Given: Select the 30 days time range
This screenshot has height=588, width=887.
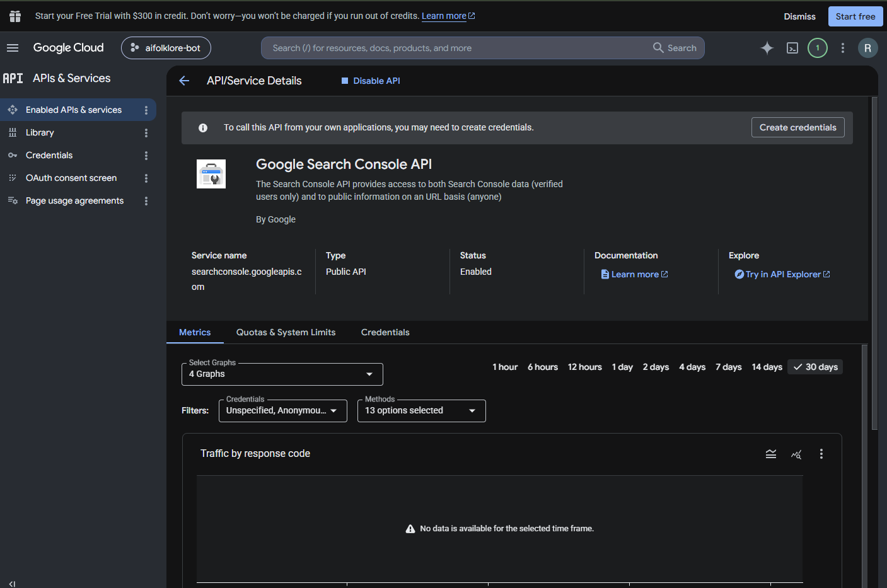Looking at the screenshot, I should click(x=815, y=367).
